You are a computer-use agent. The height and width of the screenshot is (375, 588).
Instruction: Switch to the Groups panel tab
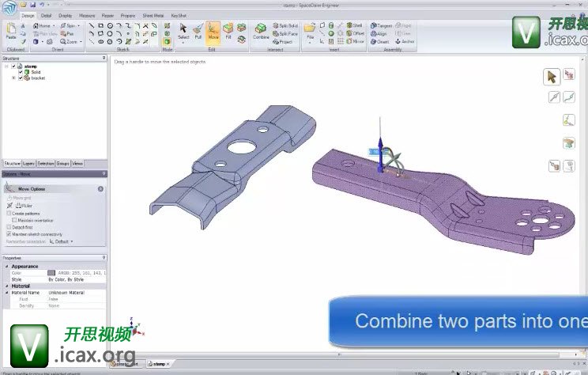click(63, 163)
